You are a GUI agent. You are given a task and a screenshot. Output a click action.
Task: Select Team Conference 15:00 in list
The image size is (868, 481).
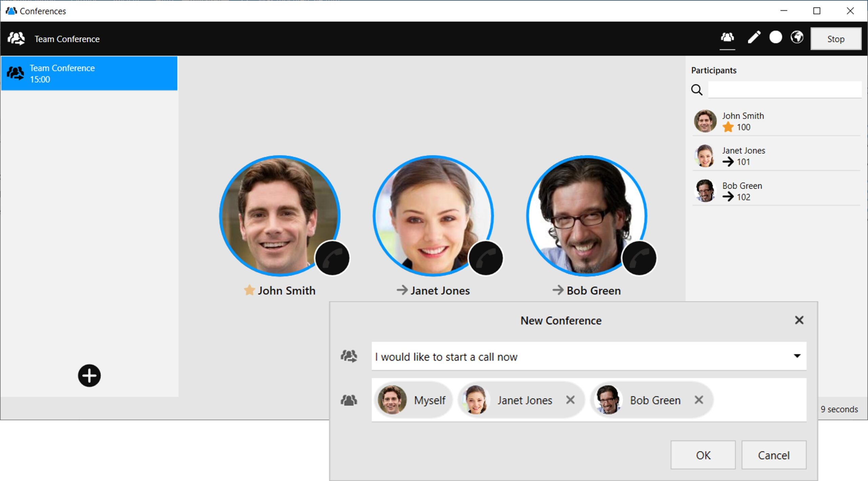click(x=89, y=74)
